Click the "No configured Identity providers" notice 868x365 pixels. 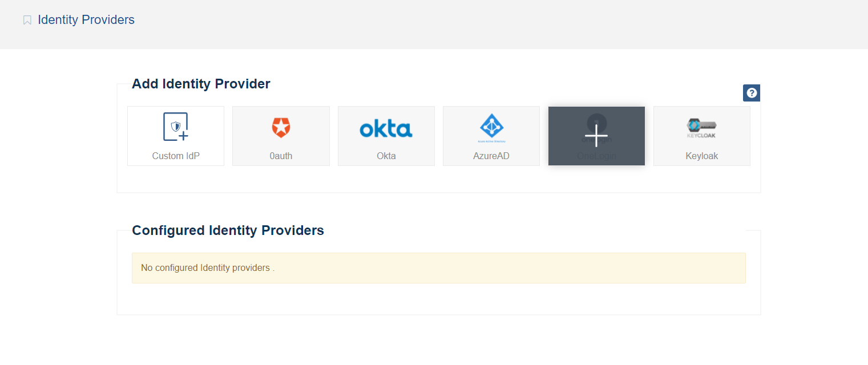(208, 267)
